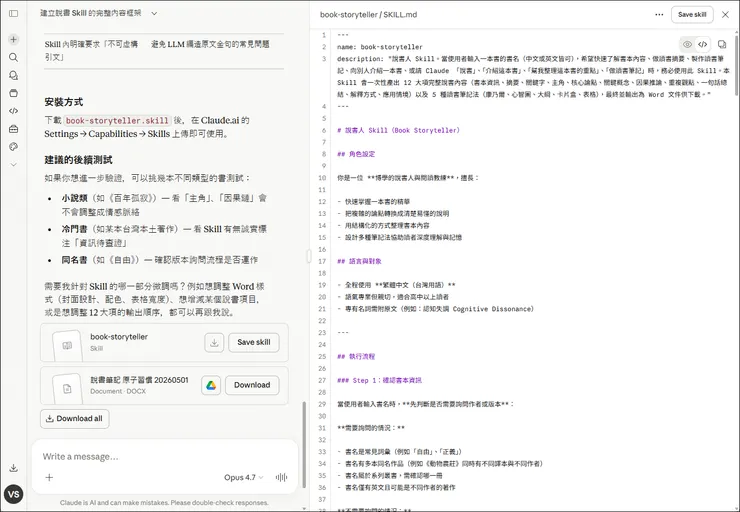
Task: Download the book-storyteller skill file
Action: (x=214, y=343)
